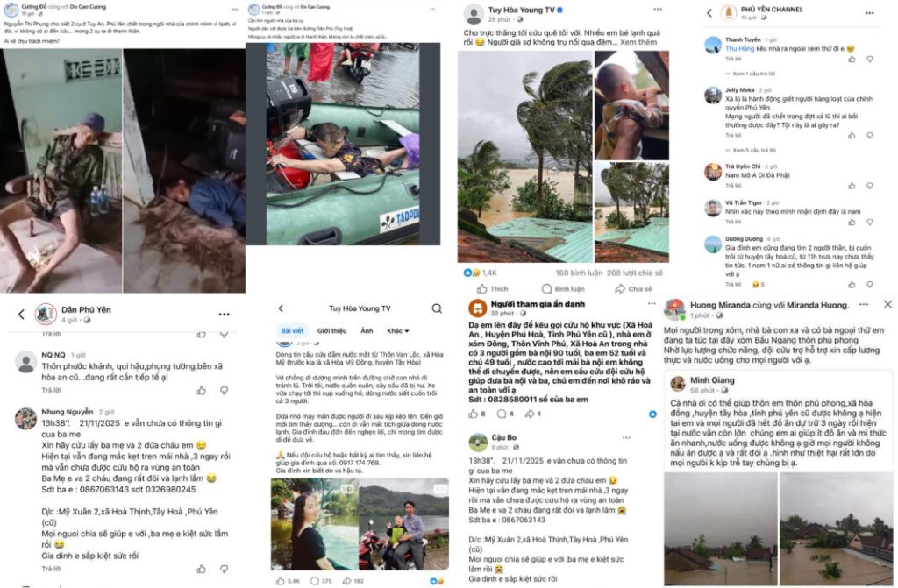Open three-dot menu on Dân Phú Yên post
Viewport: 898px width, 588px height.
point(224,315)
